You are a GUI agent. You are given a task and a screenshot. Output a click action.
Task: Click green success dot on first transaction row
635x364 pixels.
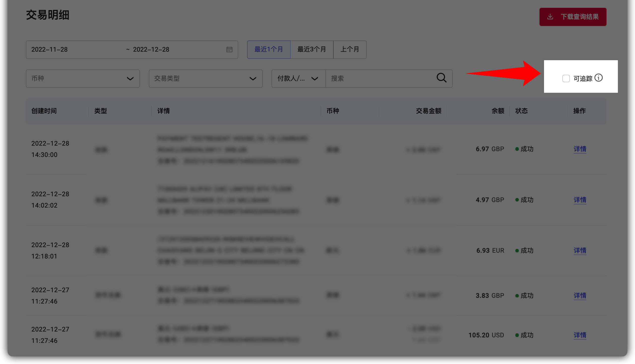tap(517, 149)
